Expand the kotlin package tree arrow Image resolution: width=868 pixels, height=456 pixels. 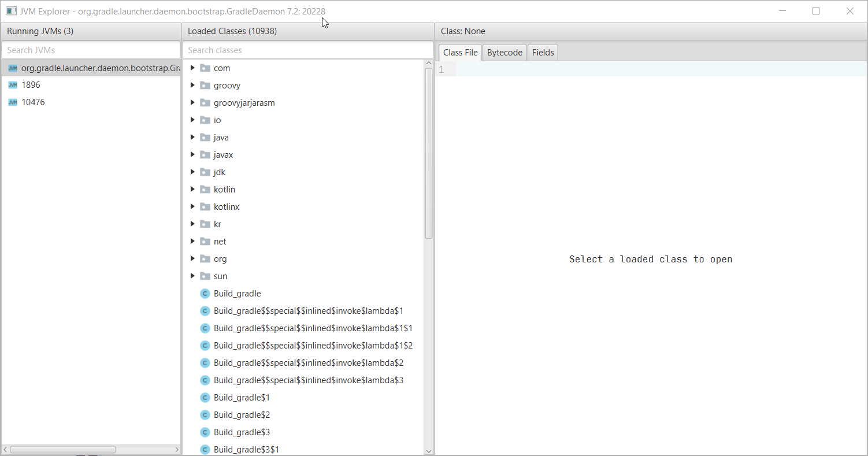192,190
